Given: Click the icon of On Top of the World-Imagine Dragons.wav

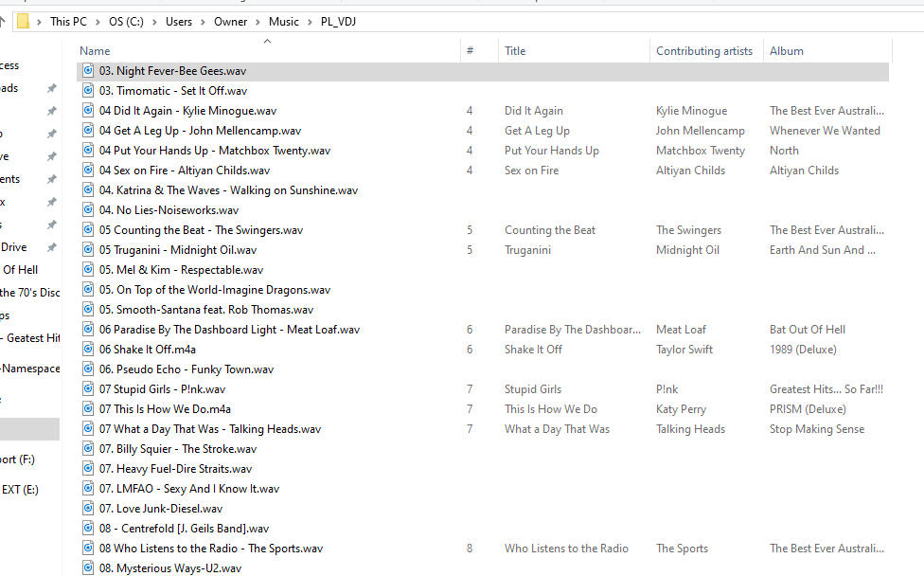Looking at the screenshot, I should click(88, 290).
